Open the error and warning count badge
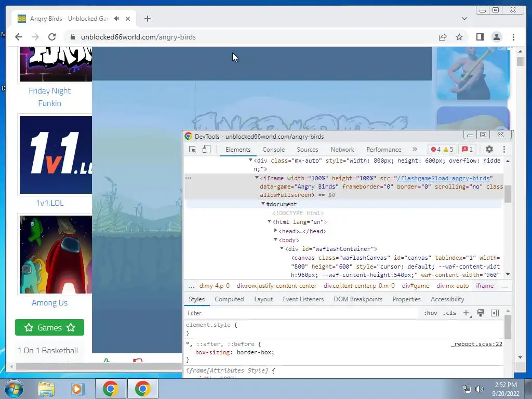Viewport: 532px width, 399px height. coord(442,149)
